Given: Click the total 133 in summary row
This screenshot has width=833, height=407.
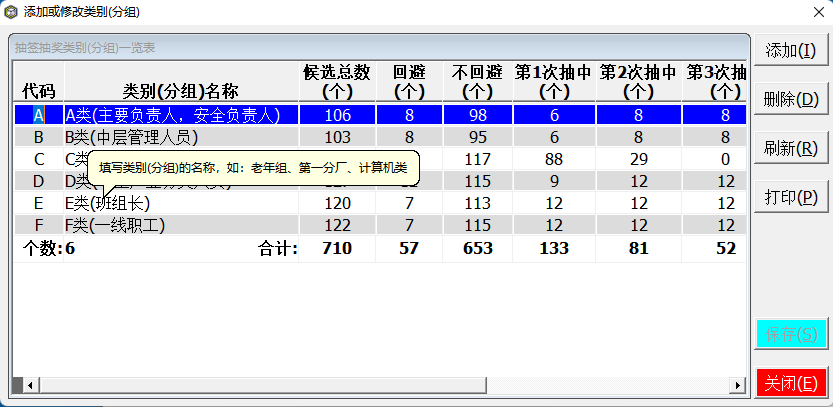Looking at the screenshot, I should click(x=554, y=248).
